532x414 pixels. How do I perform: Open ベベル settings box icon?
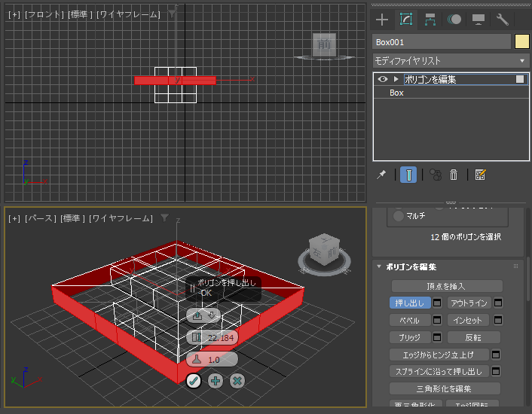(x=437, y=320)
